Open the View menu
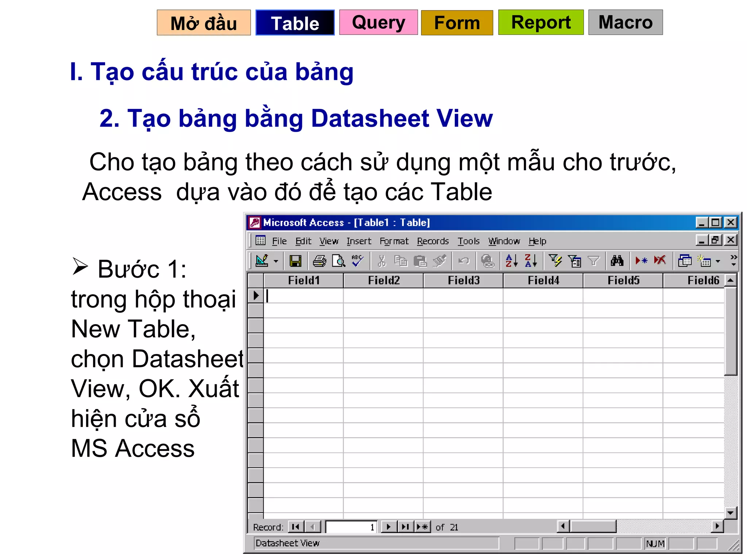The width and height of the screenshot is (747, 560). pyautogui.click(x=329, y=241)
